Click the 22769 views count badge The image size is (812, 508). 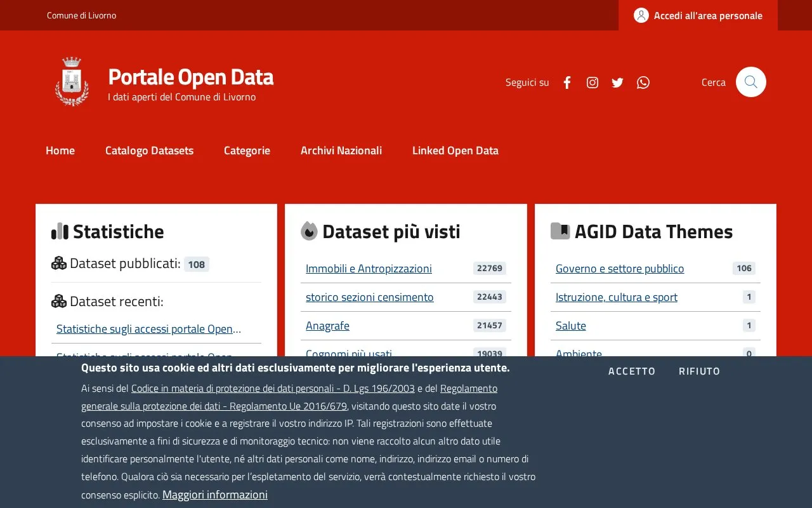490,269
